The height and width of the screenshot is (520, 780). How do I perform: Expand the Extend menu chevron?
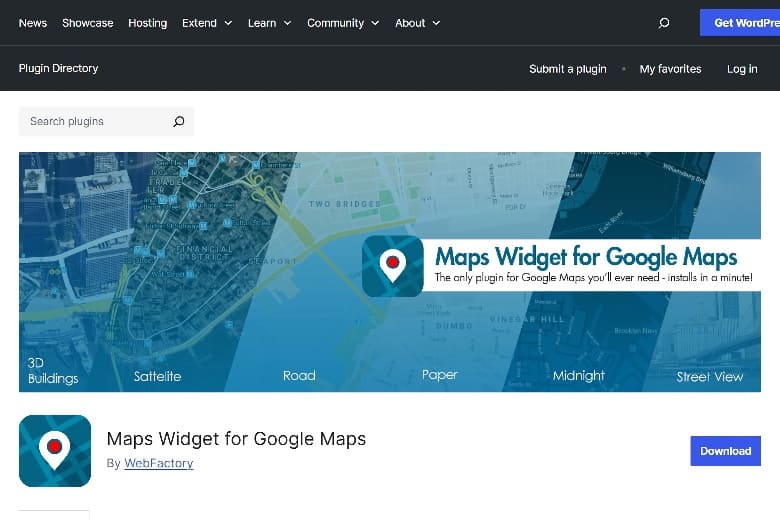pyautogui.click(x=228, y=23)
